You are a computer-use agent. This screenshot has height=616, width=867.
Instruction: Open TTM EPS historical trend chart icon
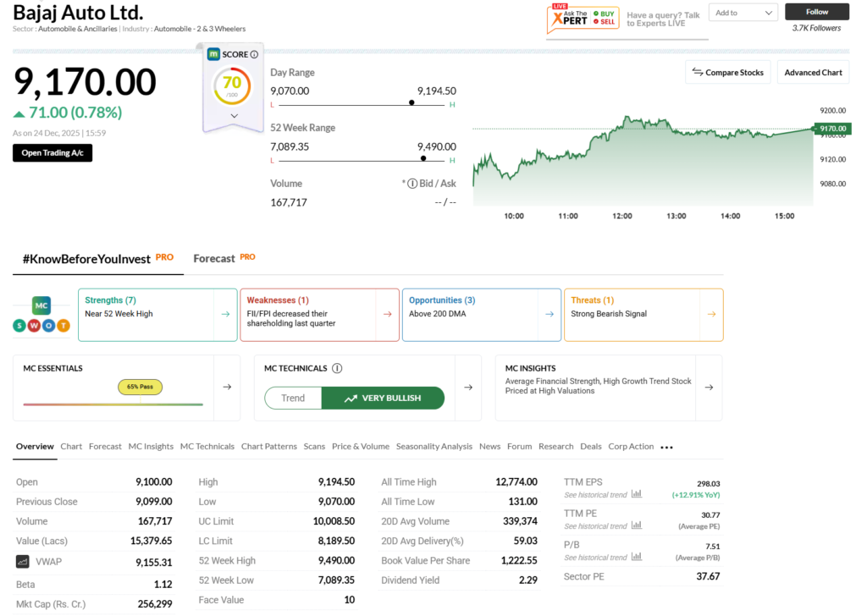(636, 494)
